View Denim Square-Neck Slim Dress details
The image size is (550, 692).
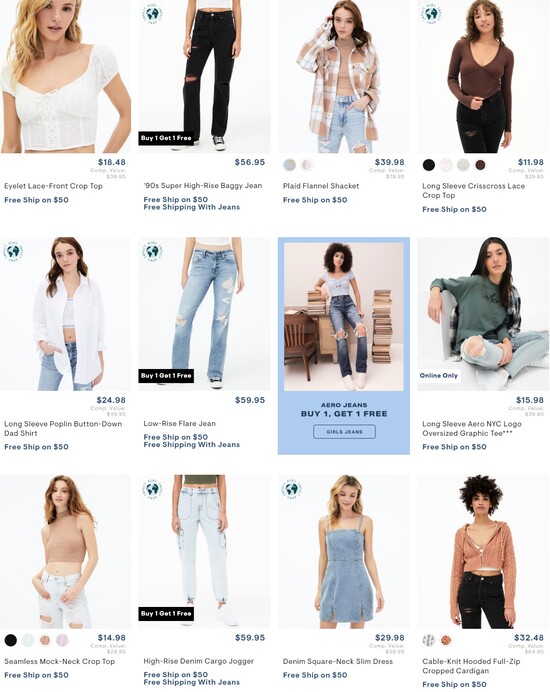[338, 662]
